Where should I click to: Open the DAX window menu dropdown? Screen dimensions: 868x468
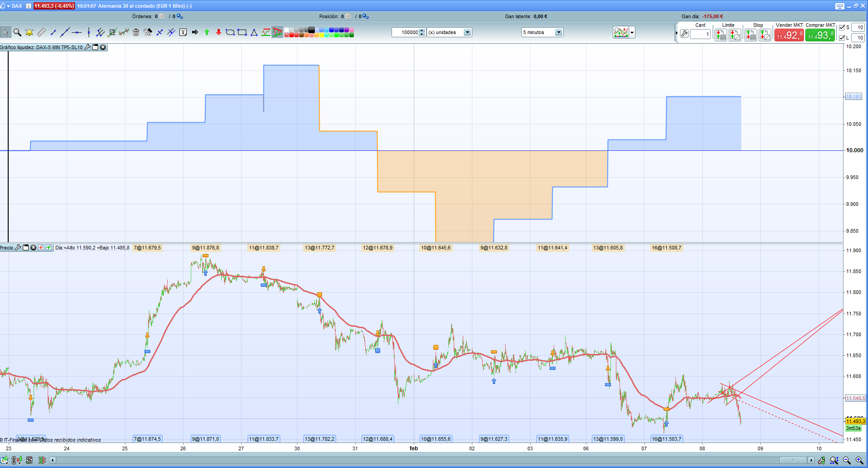[x=8, y=6]
